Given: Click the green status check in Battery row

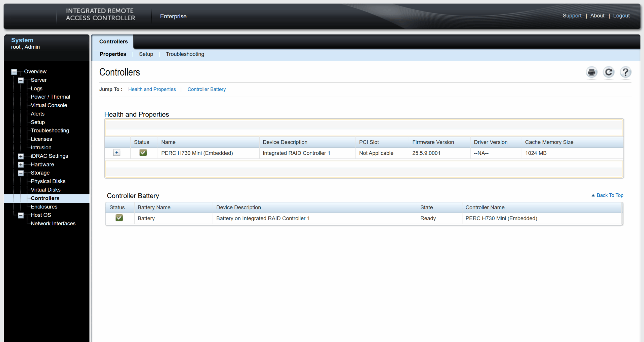Looking at the screenshot, I should tap(119, 218).
